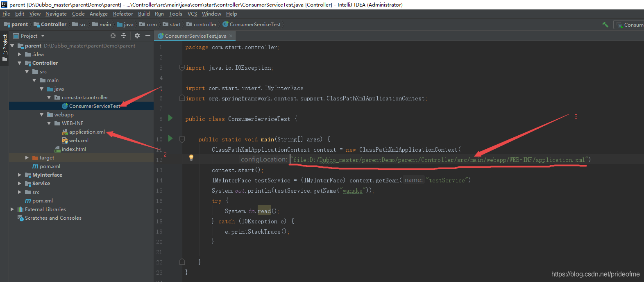Screen dimensions: 644x282
Task: Expand the Service module
Action: click(x=19, y=184)
